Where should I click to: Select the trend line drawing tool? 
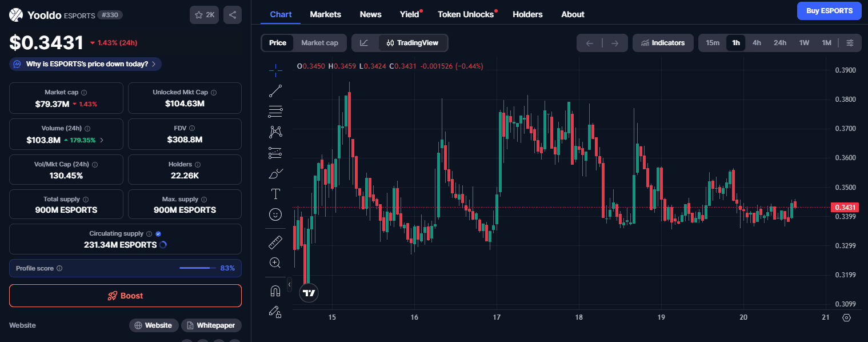(275, 90)
